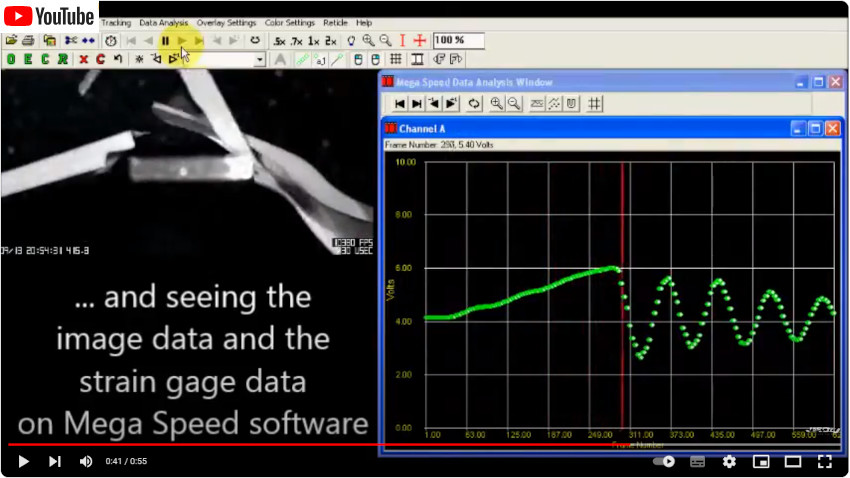This screenshot has height=478, width=850.
Task: Click the green R toolbar icon
Action: tap(63, 59)
